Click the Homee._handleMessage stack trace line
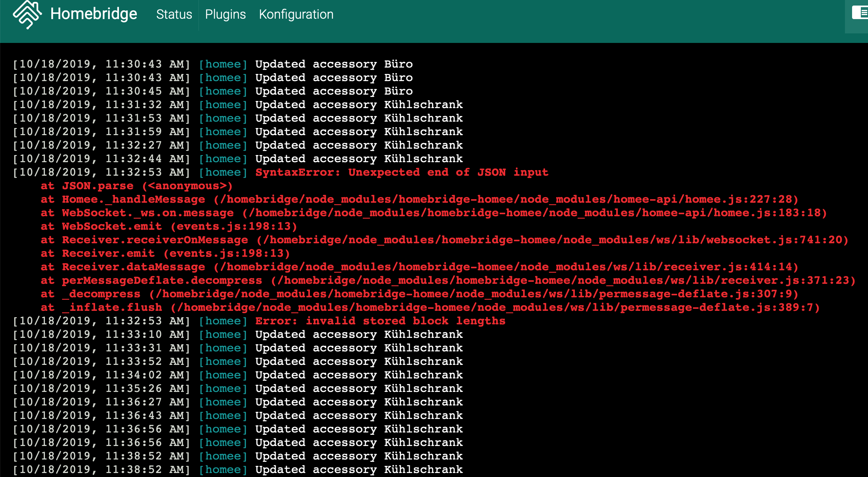868x477 pixels. pos(419,199)
